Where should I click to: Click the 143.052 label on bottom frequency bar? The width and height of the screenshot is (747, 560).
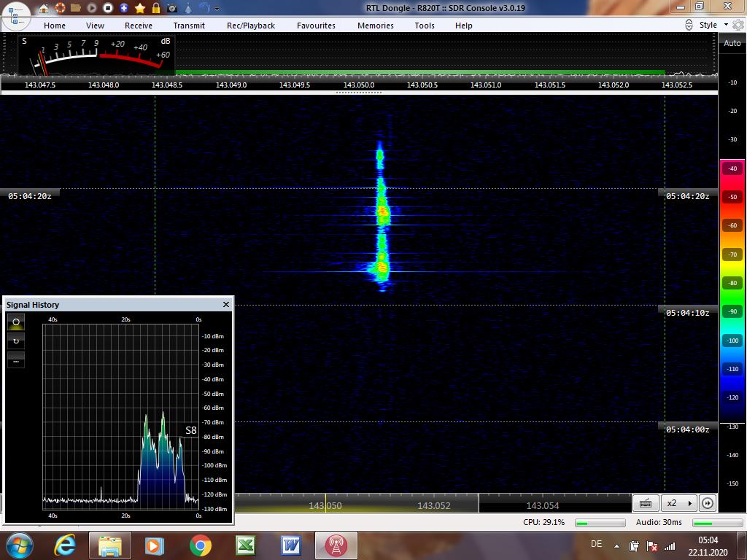(433, 505)
